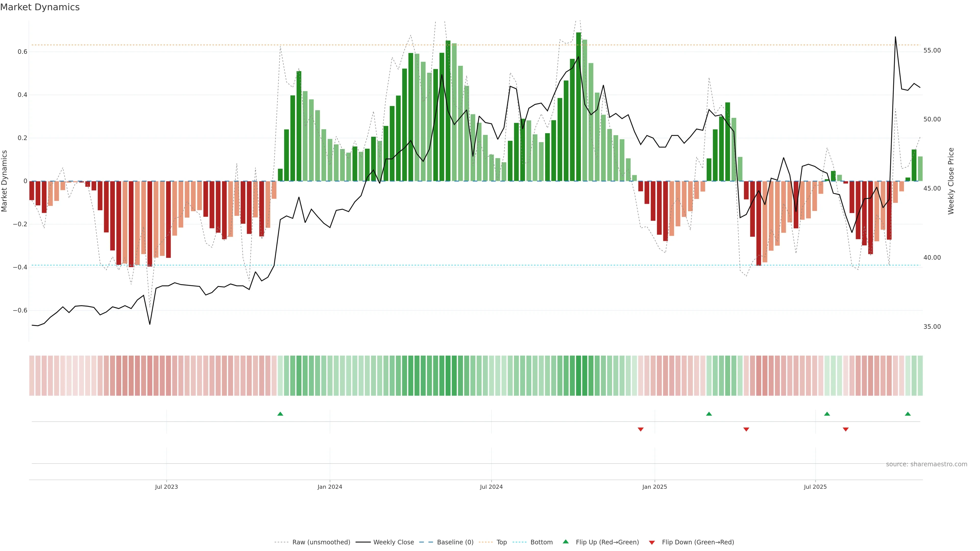Click the Market Dynamics chart title
Screen dimensions: 980x551
pos(40,7)
